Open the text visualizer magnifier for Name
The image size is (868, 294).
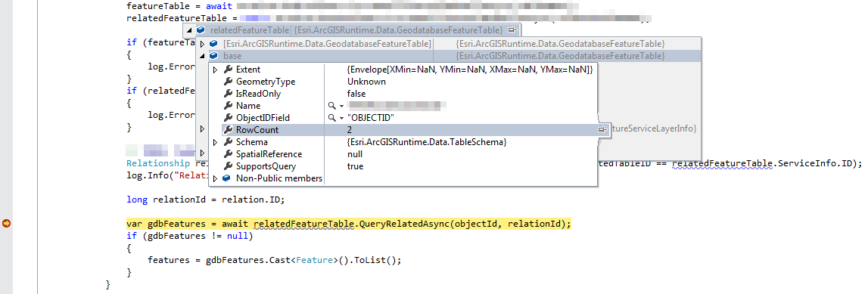331,106
